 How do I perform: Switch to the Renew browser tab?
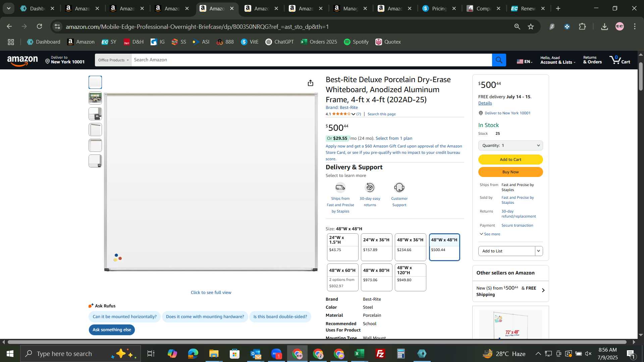point(528,8)
